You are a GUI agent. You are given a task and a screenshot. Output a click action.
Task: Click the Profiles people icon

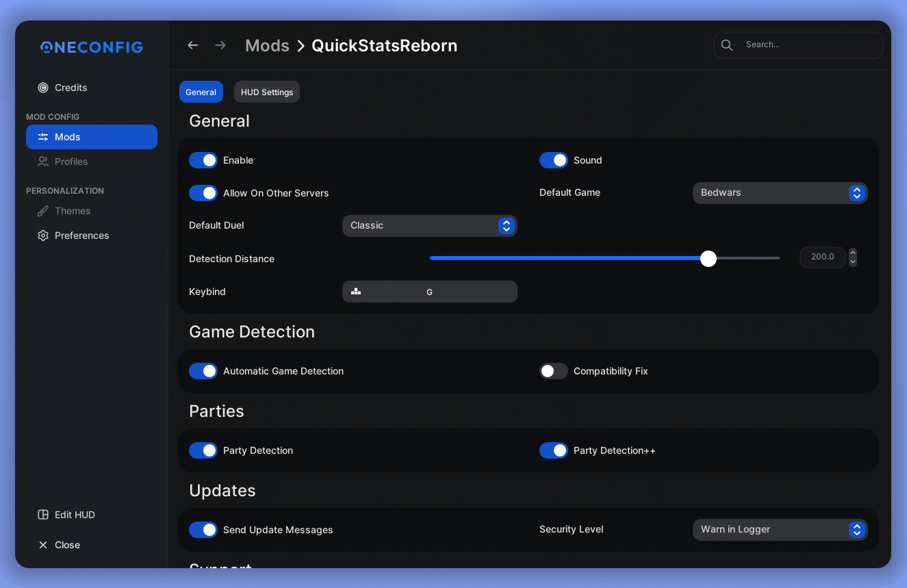click(43, 162)
